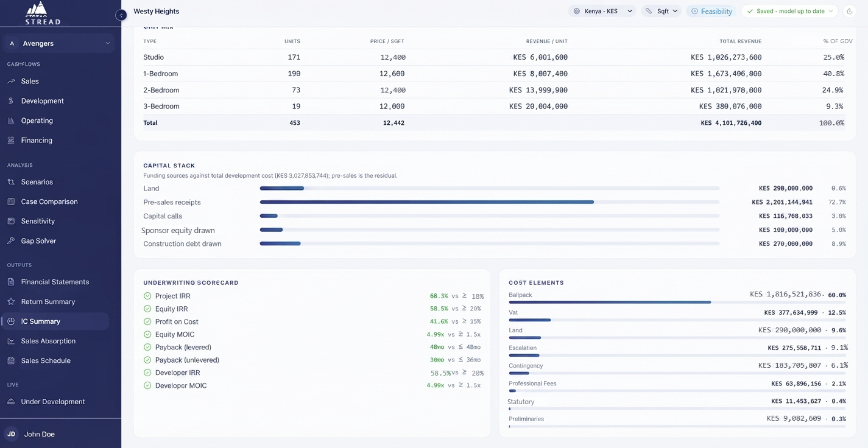Click total revenue KES 4,101,726,400

point(731,123)
